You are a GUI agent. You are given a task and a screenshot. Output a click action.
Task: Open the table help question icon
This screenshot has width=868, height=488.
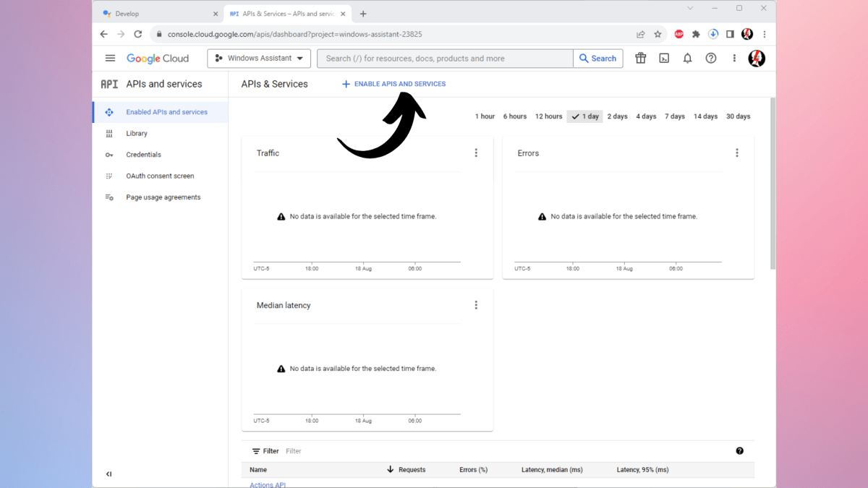739,451
